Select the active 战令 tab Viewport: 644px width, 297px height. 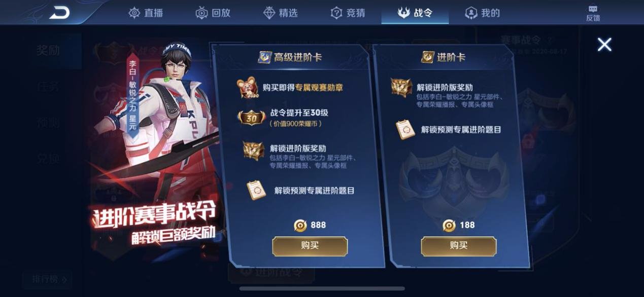coord(415,13)
